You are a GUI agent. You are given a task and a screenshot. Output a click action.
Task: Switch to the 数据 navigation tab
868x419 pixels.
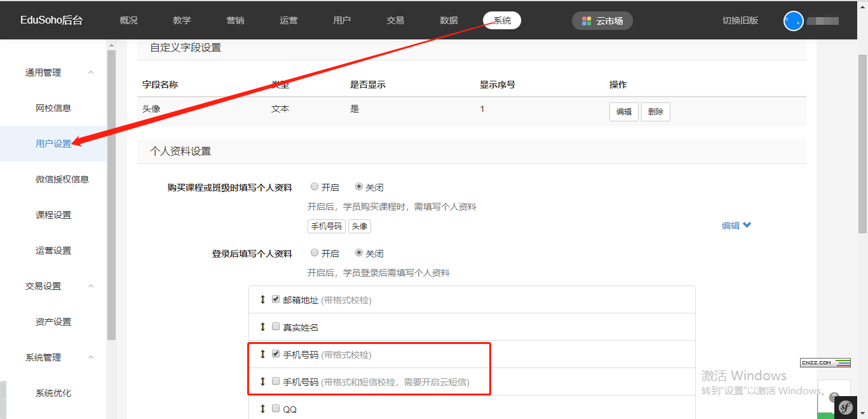point(449,20)
